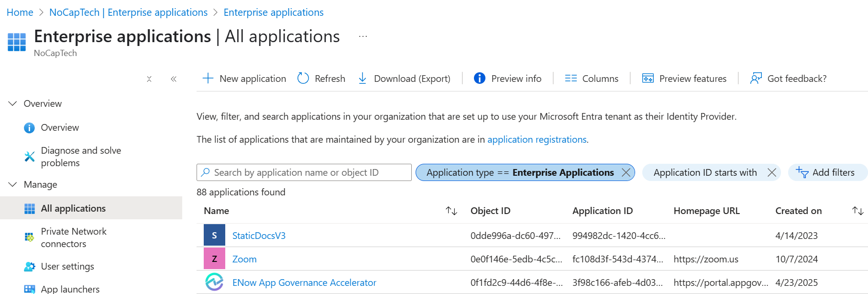
Task: Click the Download export arrow icon
Action: click(363, 78)
